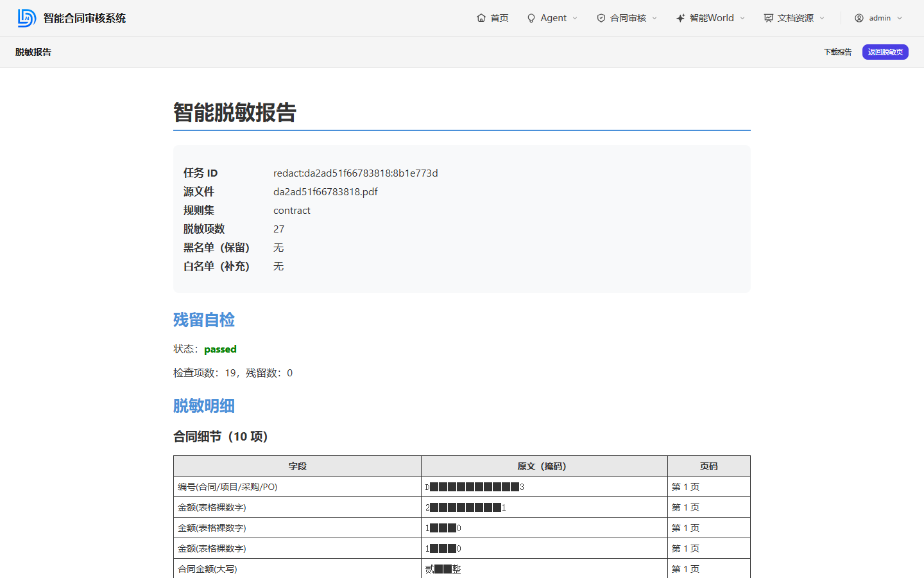Screen dimensions: 924x578
Task: Click the 源文件 label
Action: 199,191
